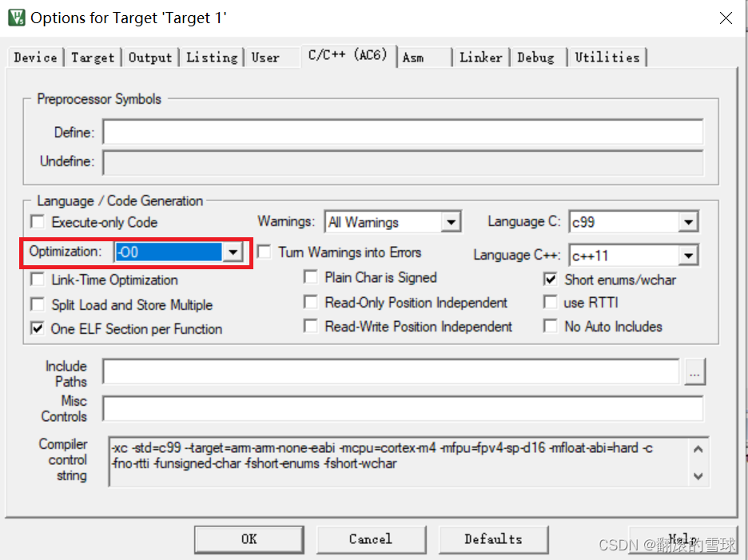
Task: Enable use RTTI option
Action: (x=551, y=302)
